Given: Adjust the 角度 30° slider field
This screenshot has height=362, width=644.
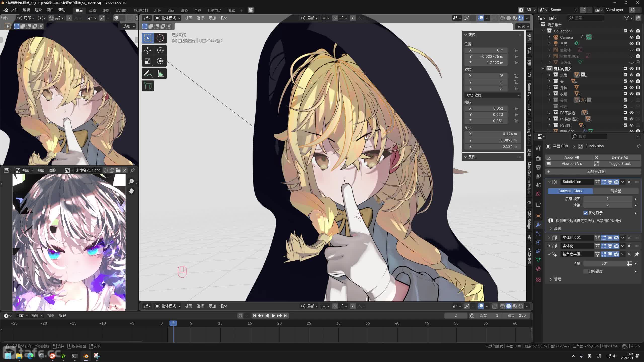Looking at the screenshot, I should (x=605, y=263).
